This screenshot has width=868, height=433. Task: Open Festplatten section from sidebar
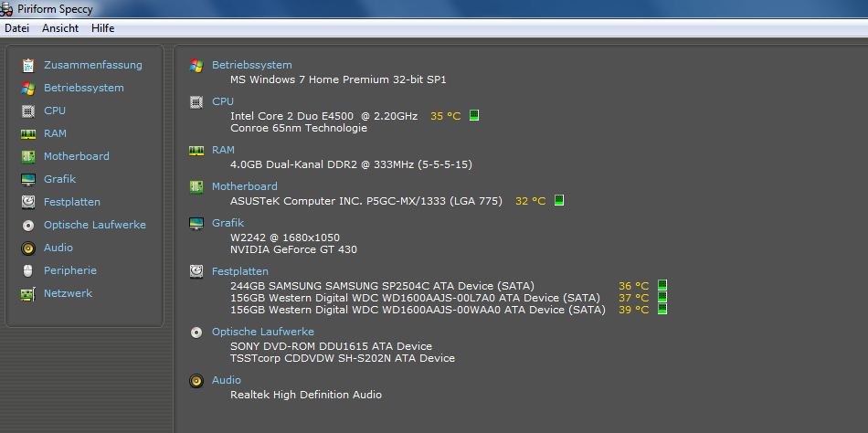coord(72,202)
